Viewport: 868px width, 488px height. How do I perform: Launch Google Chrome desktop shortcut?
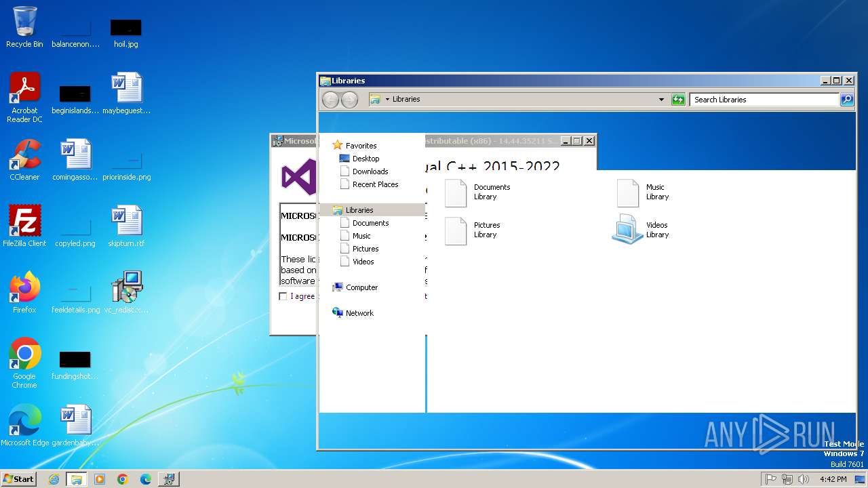click(24, 363)
